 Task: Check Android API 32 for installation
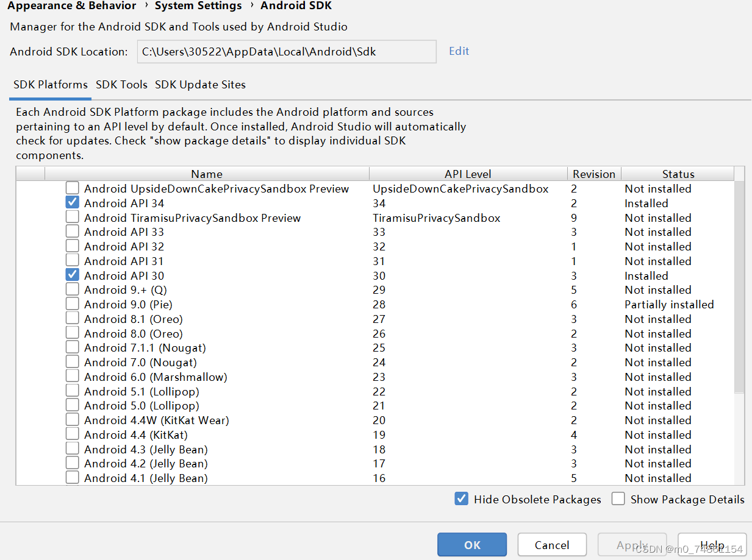pyautogui.click(x=72, y=246)
